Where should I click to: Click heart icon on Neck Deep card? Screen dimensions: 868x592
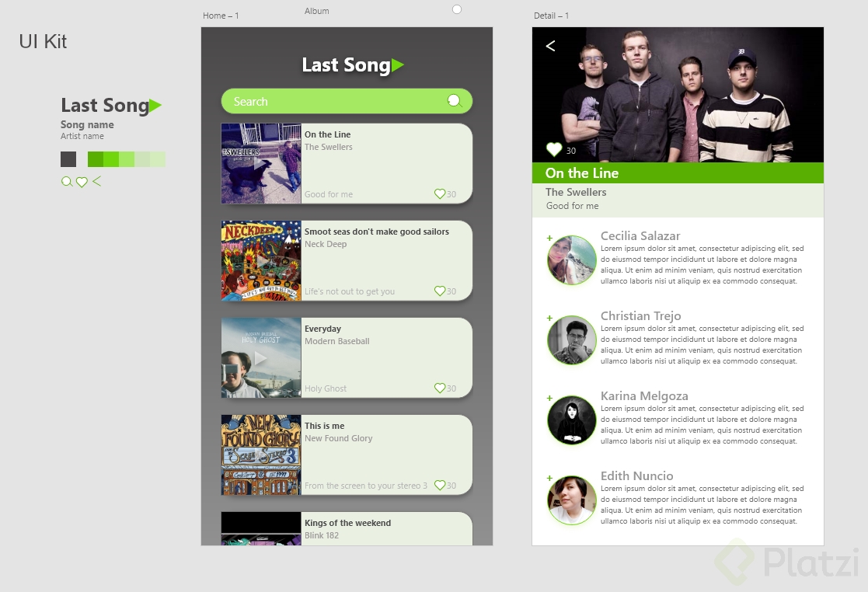(440, 291)
